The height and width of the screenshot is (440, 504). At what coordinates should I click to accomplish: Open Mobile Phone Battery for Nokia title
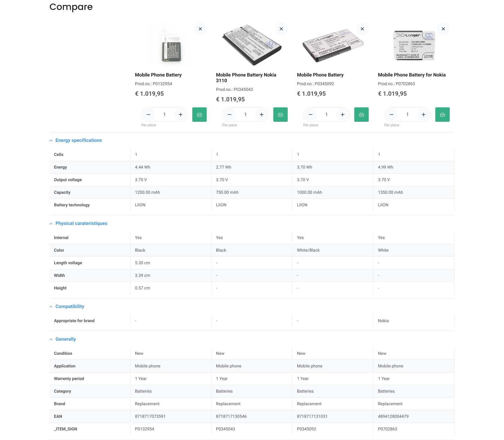[x=412, y=75]
